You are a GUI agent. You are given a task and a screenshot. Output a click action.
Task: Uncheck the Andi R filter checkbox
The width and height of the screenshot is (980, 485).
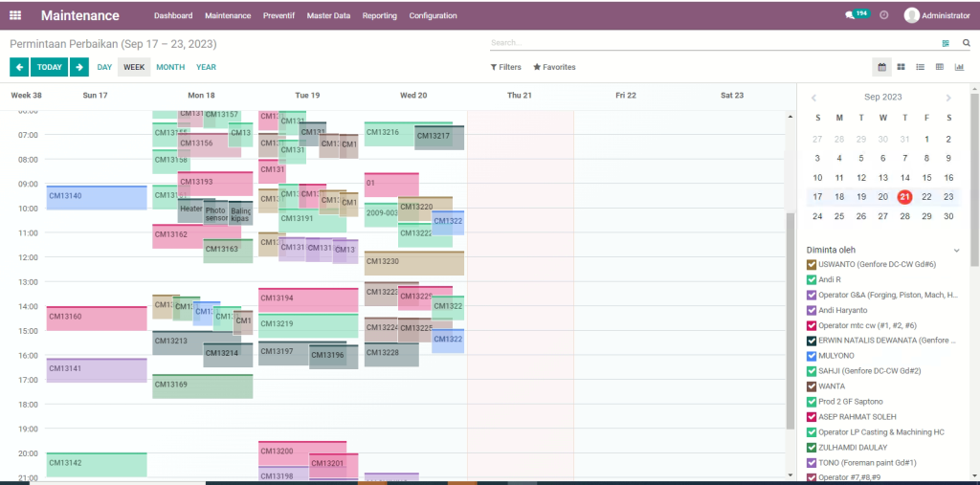[x=812, y=279]
